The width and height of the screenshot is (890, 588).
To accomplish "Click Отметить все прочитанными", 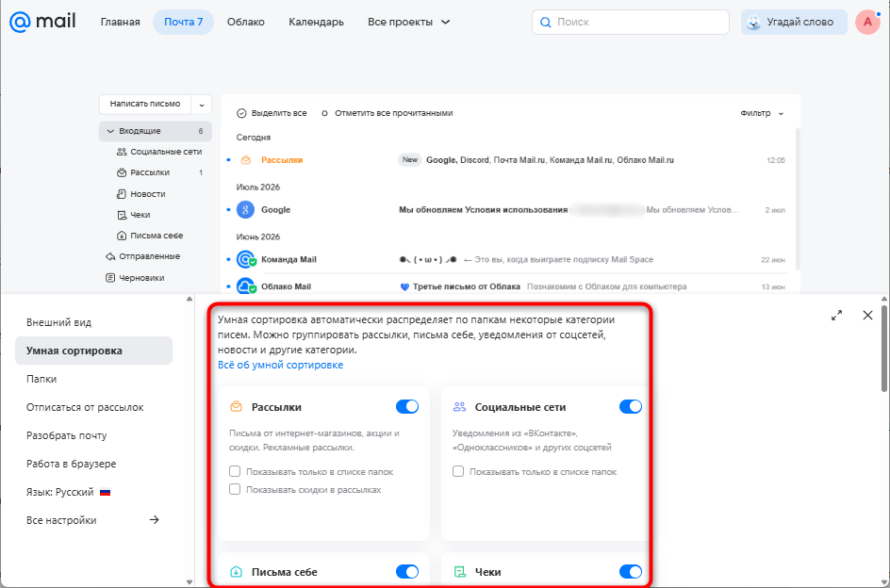I will (x=393, y=113).
